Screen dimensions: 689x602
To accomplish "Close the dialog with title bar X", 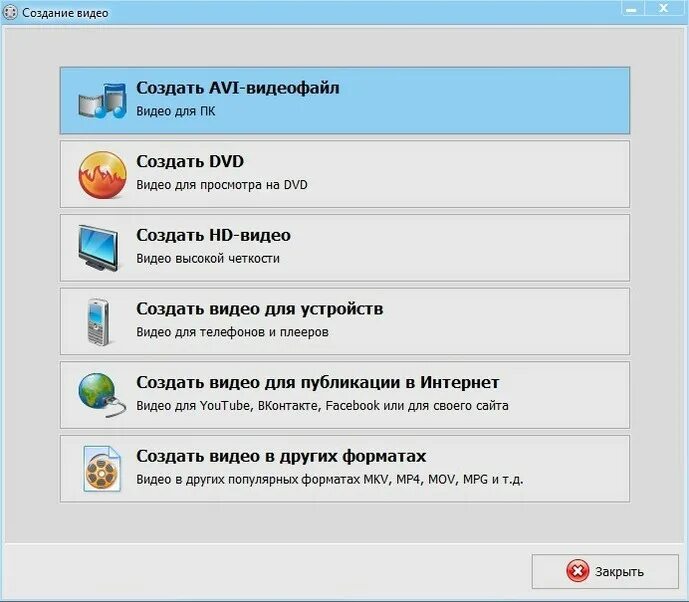I will tap(663, 8).
